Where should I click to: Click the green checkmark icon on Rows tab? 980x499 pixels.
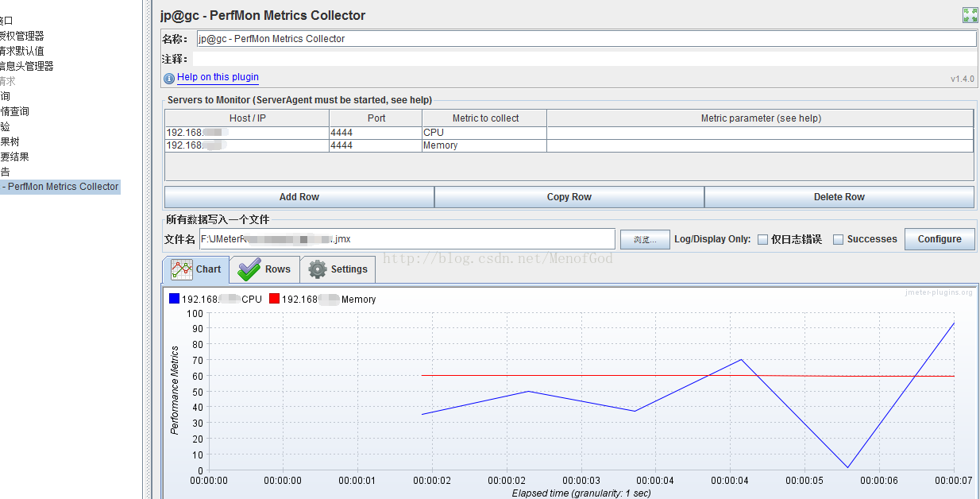(249, 269)
